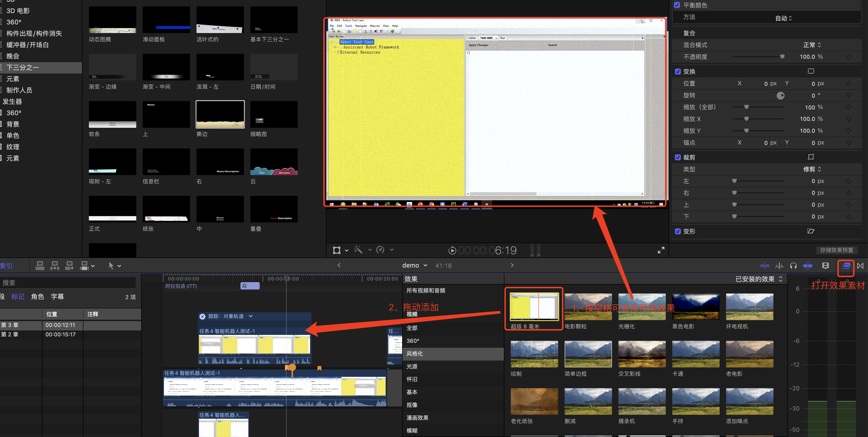Click the clip appearance filmstrip icon
This screenshot has width=868, height=437.
point(825,266)
